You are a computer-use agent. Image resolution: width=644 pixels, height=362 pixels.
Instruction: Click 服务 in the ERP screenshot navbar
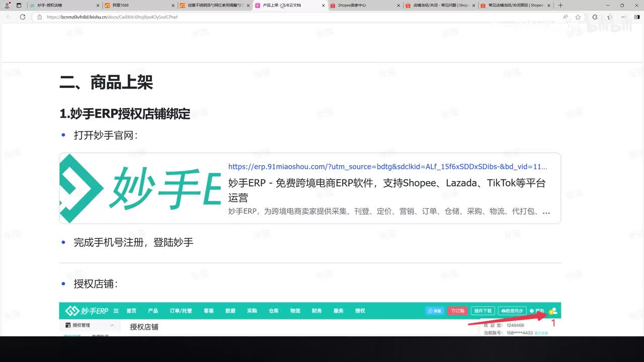(x=338, y=311)
